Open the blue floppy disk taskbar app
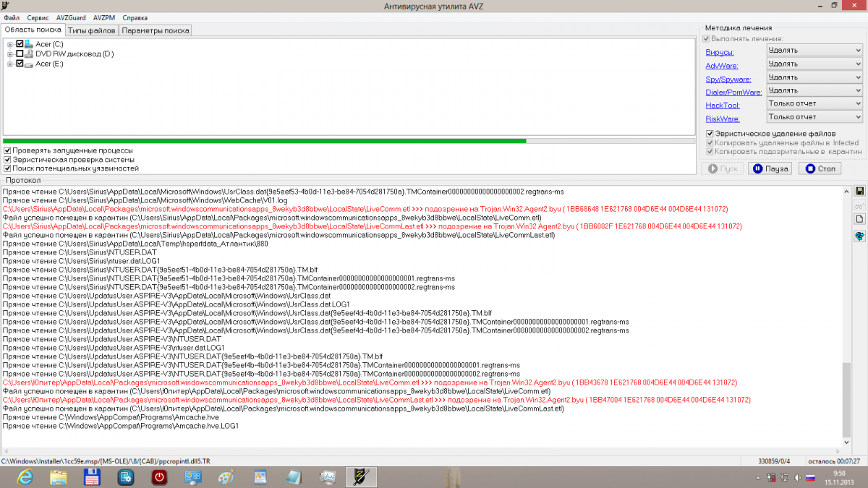 93,477
